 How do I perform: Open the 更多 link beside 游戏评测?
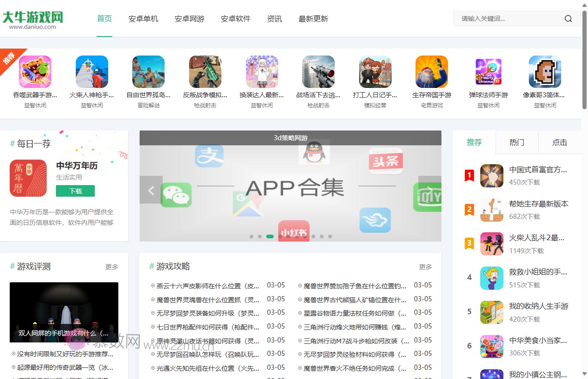click(111, 267)
